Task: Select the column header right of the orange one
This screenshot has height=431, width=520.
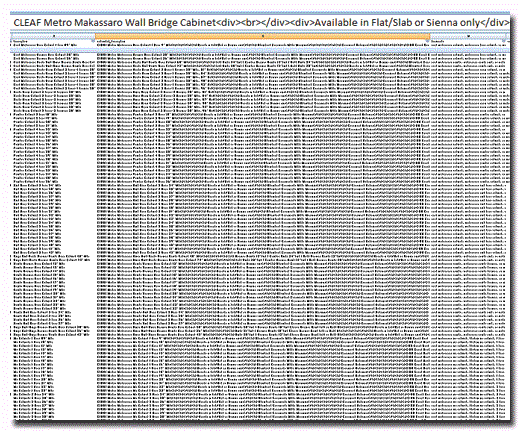Action: 467,36
